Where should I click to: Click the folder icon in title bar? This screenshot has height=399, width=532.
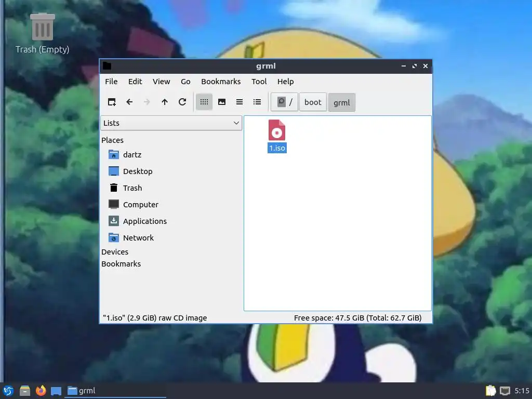coord(107,66)
